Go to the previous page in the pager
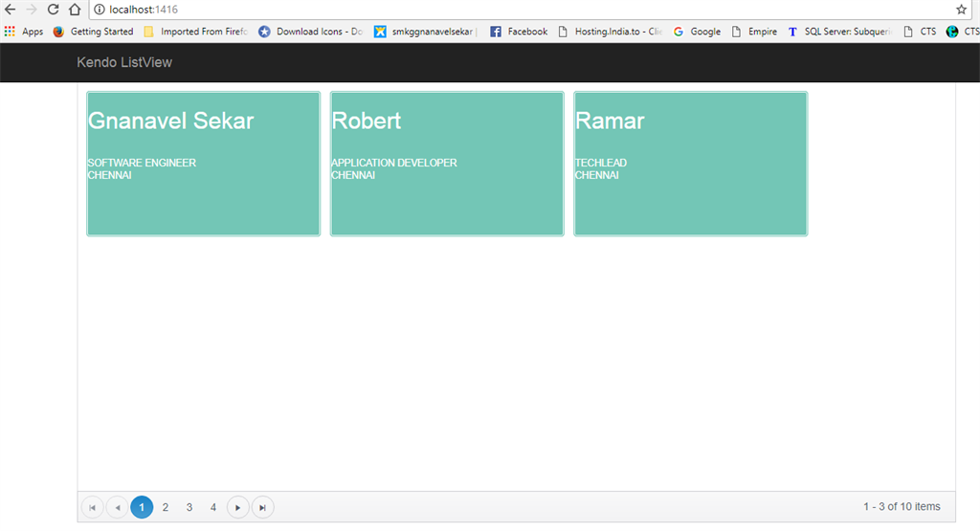 pos(118,507)
